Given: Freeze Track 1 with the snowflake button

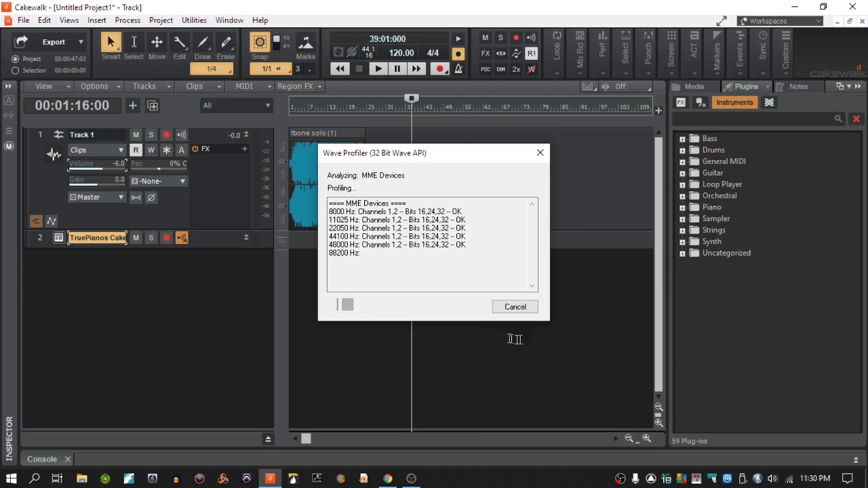Looking at the screenshot, I should (x=166, y=150).
